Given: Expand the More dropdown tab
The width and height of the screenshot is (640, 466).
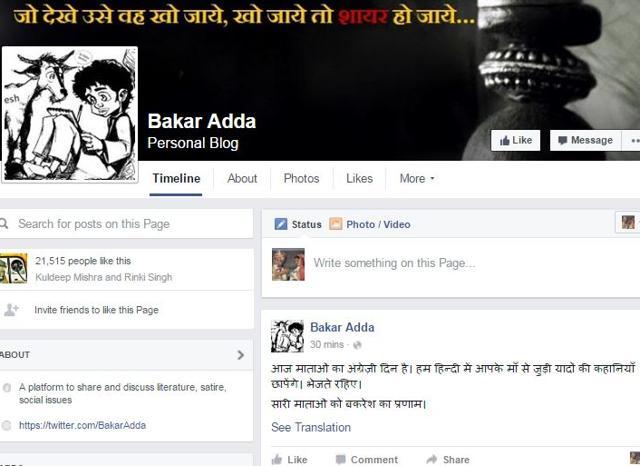Looking at the screenshot, I should coord(417,179).
